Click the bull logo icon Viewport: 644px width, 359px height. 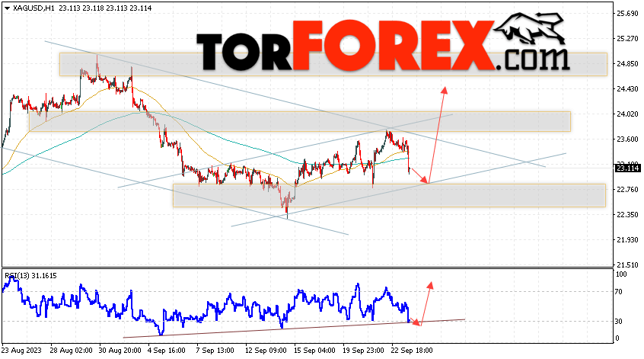coord(529,28)
